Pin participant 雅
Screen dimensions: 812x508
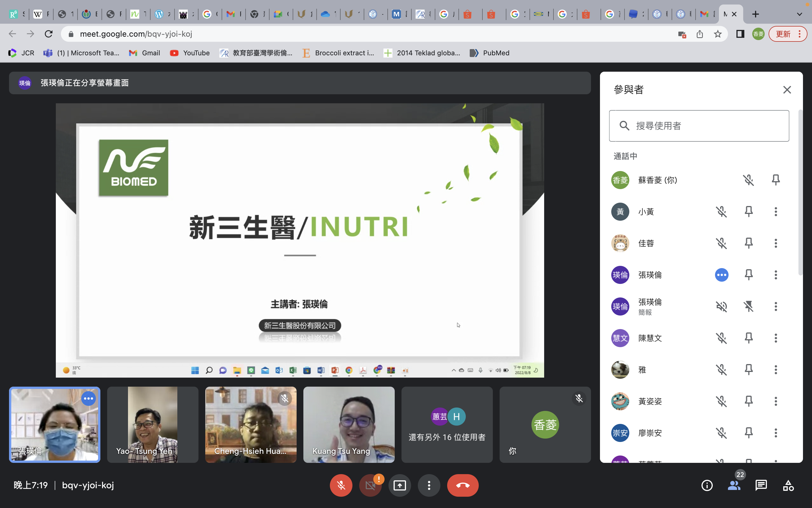click(x=749, y=370)
